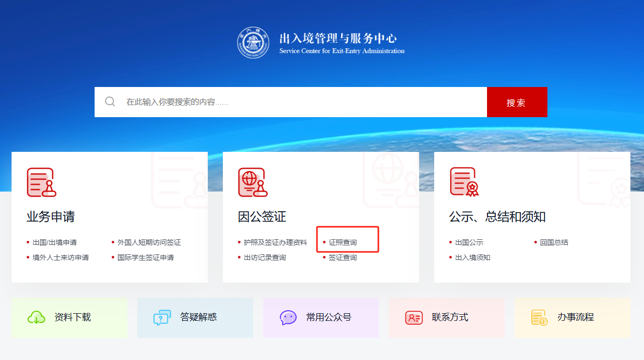The image size is (644, 360).
Task: Open the 外国人短期访问签证 link
Action: click(x=149, y=242)
